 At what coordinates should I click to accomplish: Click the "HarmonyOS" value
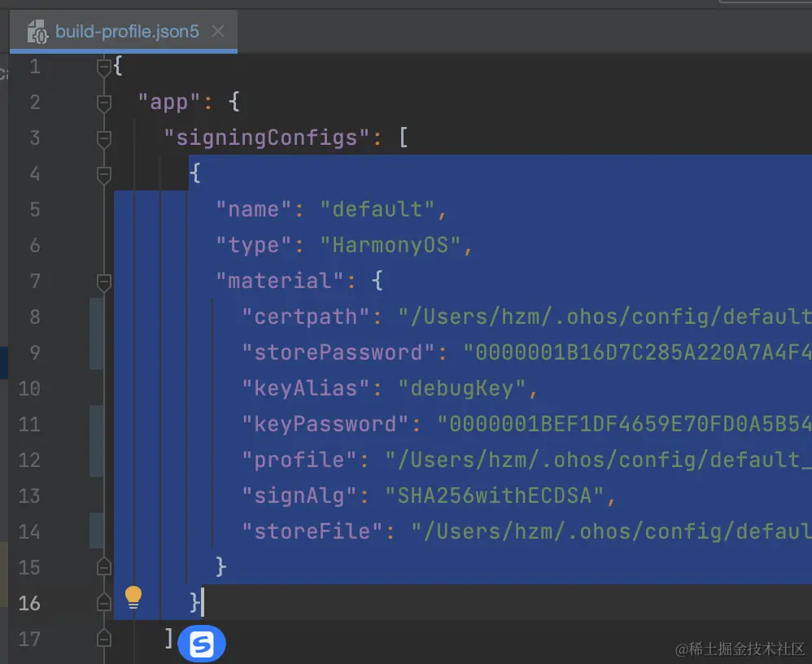[x=390, y=245]
